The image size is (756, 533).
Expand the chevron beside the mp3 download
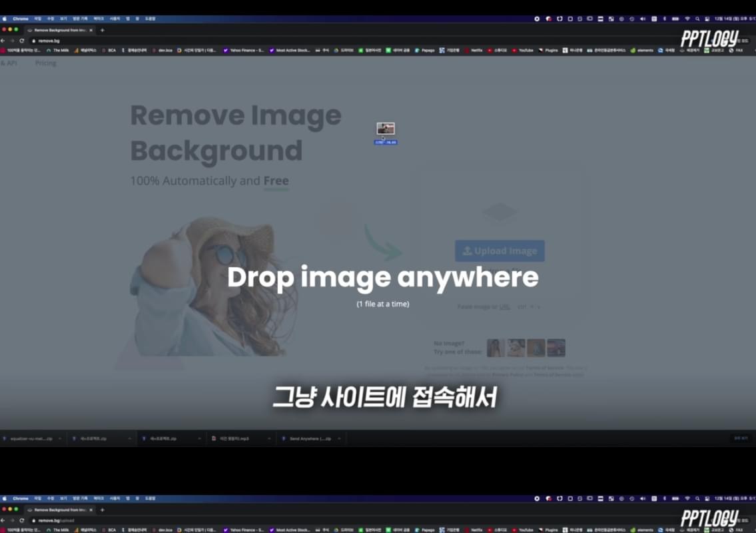pos(269,438)
